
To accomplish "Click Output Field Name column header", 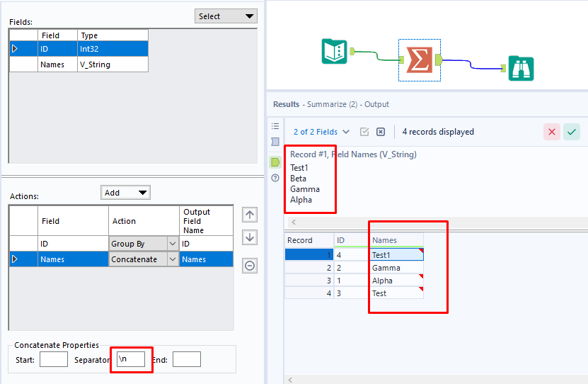I will coord(206,221).
